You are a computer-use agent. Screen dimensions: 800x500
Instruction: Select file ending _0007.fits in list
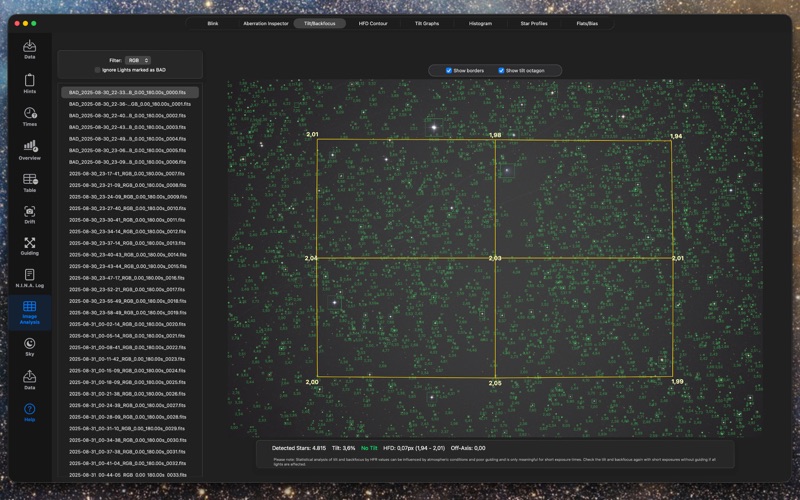pyautogui.click(x=130, y=173)
